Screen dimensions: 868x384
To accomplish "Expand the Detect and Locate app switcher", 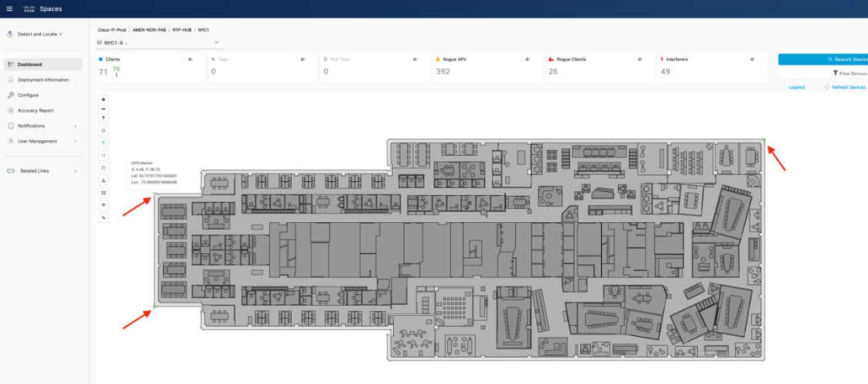I will pos(35,34).
